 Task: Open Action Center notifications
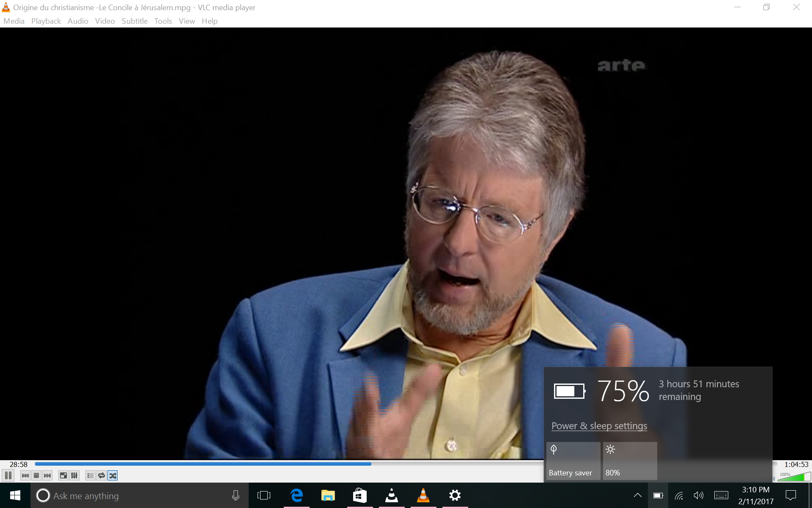[790, 495]
